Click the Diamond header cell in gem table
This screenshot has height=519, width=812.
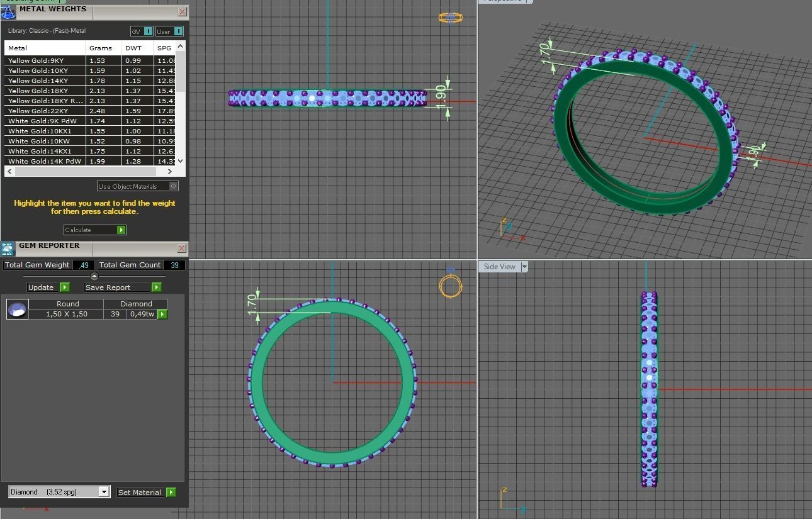point(135,304)
